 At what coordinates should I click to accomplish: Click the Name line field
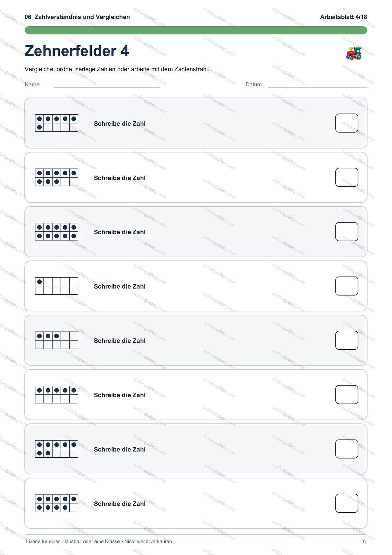tap(107, 85)
